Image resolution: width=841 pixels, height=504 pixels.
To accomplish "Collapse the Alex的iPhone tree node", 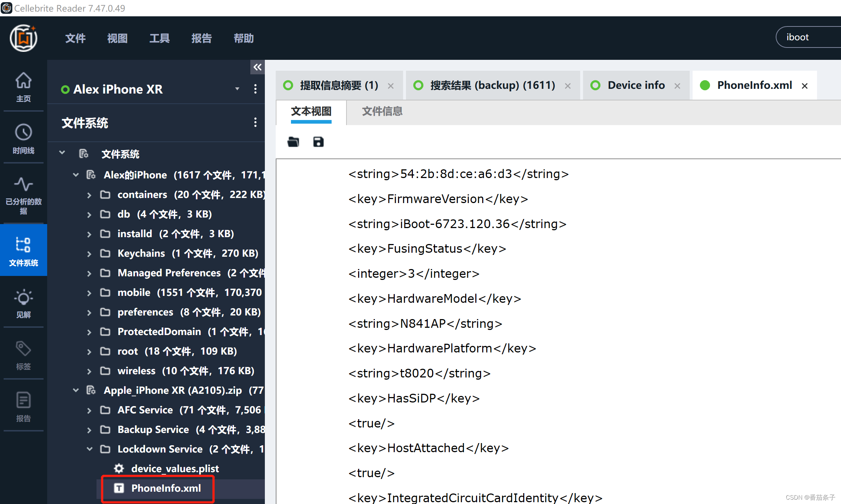I will coord(76,175).
